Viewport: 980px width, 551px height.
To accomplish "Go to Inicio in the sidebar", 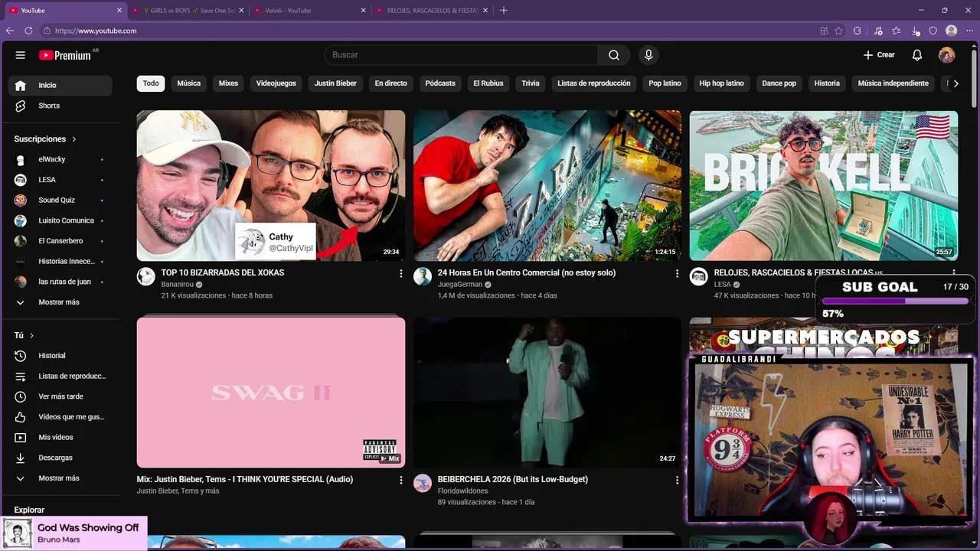I will point(60,85).
